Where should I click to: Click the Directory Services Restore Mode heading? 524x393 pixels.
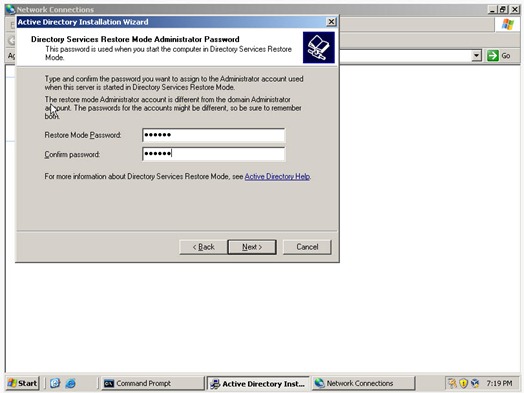(x=135, y=39)
